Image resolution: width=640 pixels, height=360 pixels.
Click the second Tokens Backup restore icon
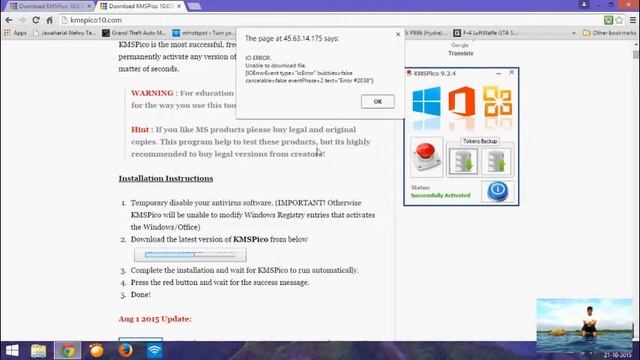(496, 162)
